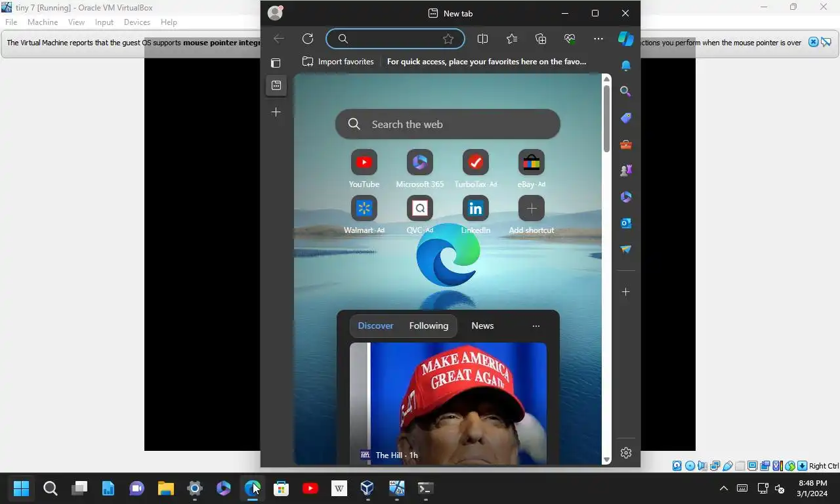The image size is (840, 504).
Task: Add a new tab with plus icon
Action: click(276, 112)
